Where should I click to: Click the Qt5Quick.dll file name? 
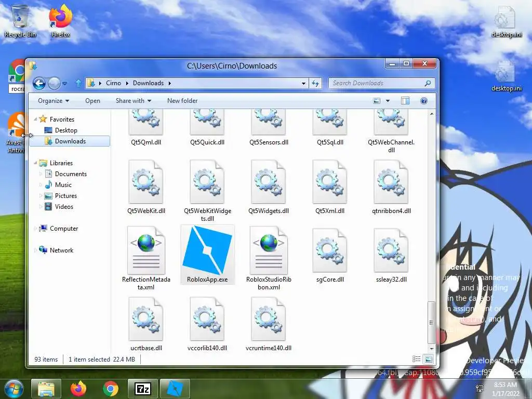click(x=207, y=142)
